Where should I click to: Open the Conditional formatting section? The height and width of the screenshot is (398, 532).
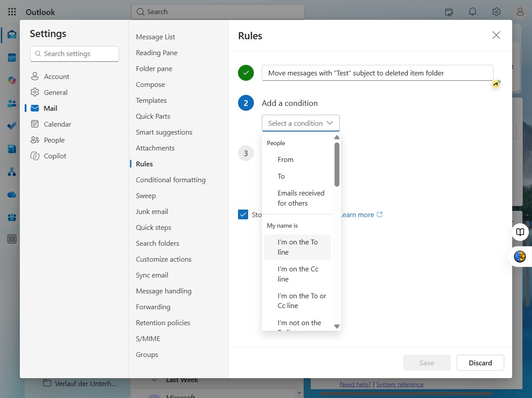click(x=171, y=180)
